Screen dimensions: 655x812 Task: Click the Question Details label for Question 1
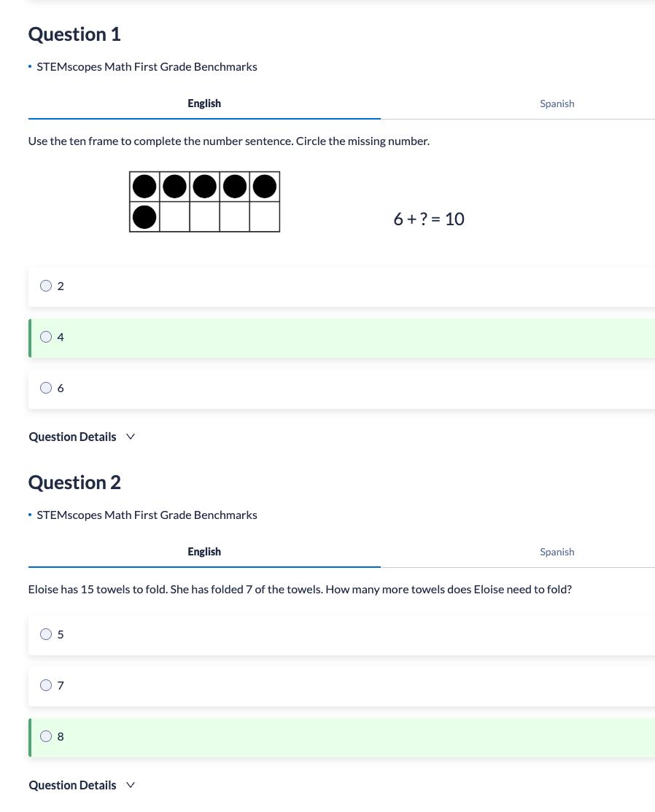(x=72, y=437)
